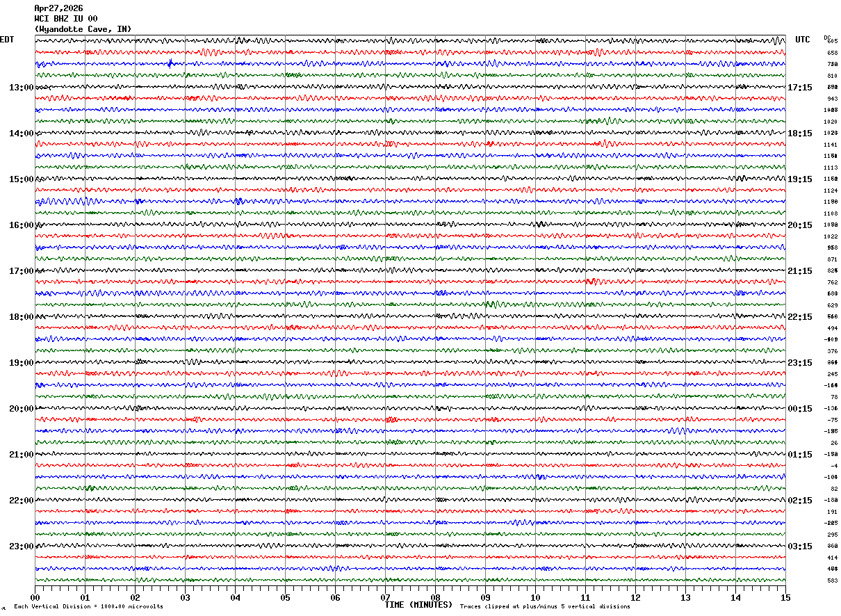Click the 23:15 UTC time label

pyautogui.click(x=800, y=363)
